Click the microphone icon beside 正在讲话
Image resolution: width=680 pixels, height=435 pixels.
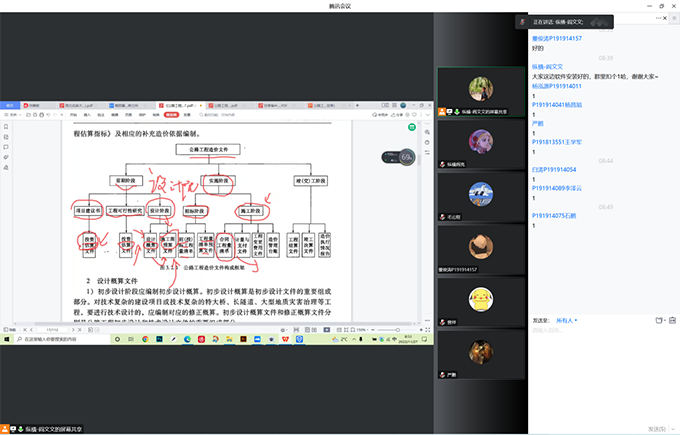522,20
